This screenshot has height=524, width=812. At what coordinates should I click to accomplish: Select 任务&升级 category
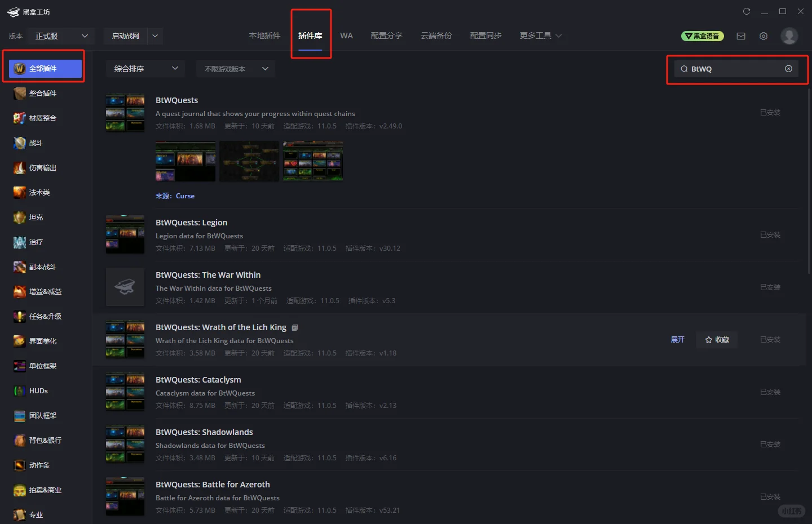coord(46,317)
